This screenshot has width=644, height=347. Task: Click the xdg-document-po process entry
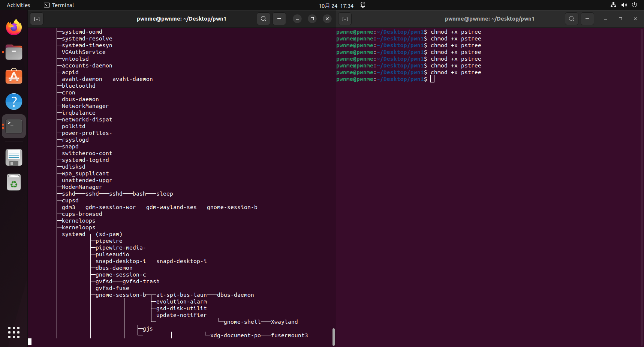point(235,335)
